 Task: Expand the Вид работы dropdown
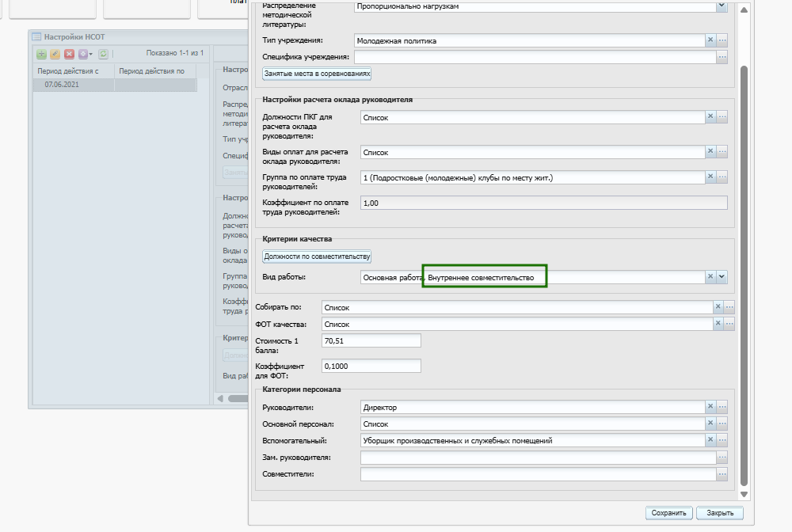(x=722, y=276)
